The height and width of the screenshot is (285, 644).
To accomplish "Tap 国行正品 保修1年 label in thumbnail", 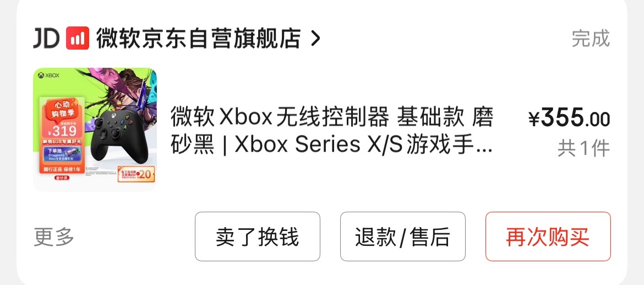I will point(62,169).
